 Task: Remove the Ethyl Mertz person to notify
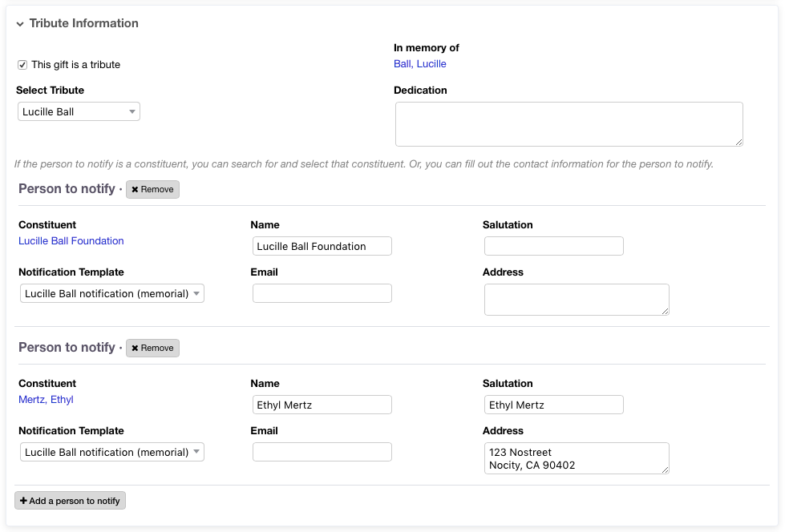[x=152, y=348]
